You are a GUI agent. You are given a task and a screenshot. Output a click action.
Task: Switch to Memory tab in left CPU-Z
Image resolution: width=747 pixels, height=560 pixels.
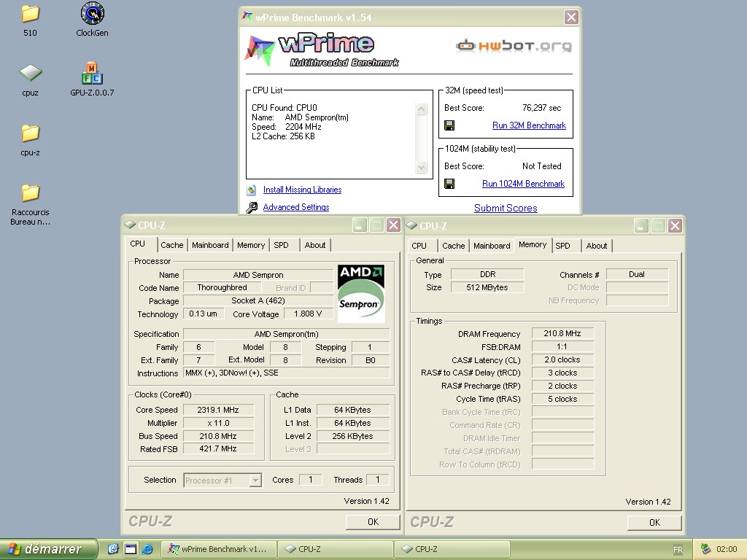coord(251,245)
